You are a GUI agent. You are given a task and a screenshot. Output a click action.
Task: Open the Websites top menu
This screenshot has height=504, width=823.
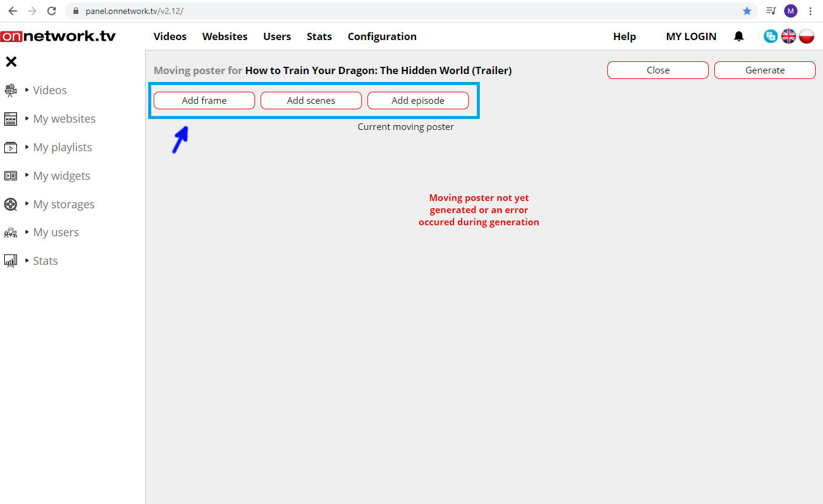click(x=225, y=36)
